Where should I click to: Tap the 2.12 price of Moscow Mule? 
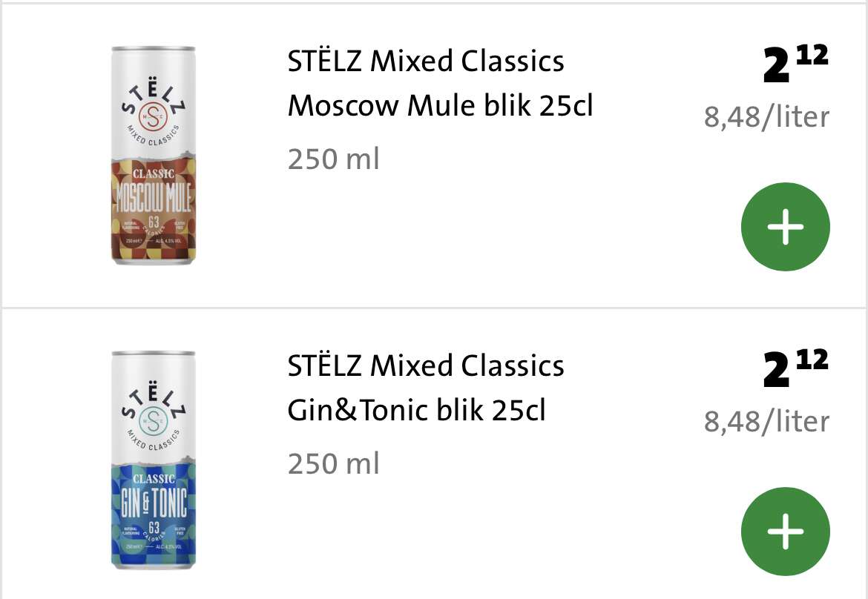pos(795,64)
